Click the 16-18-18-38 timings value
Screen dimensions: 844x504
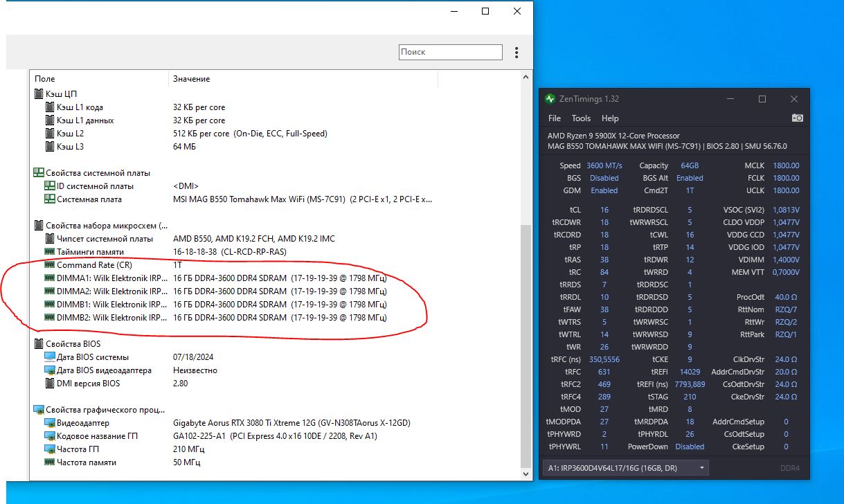(x=229, y=252)
